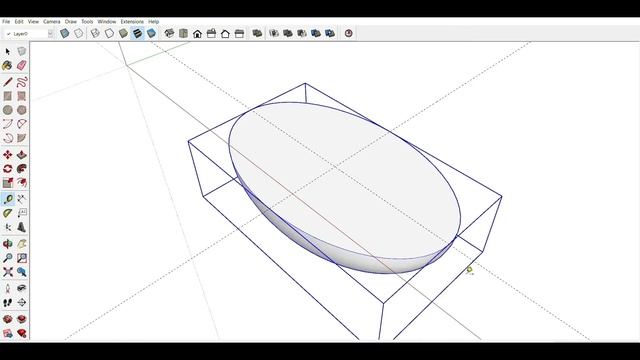
Task: Activate the Pan hand tool
Action: click(x=22, y=244)
